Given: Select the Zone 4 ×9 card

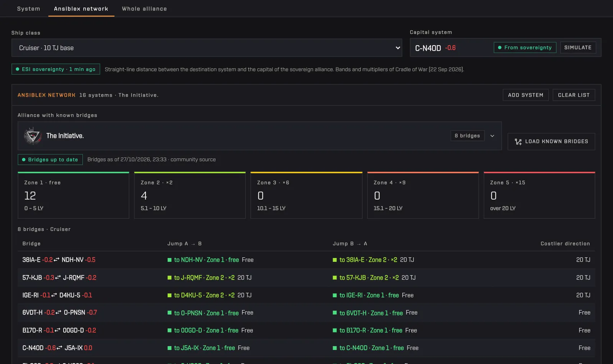Looking at the screenshot, I should pyautogui.click(x=423, y=195).
